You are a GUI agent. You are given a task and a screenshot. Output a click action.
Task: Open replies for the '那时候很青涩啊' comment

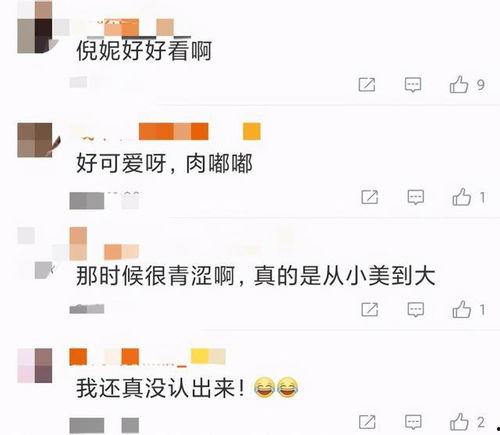[416, 310]
